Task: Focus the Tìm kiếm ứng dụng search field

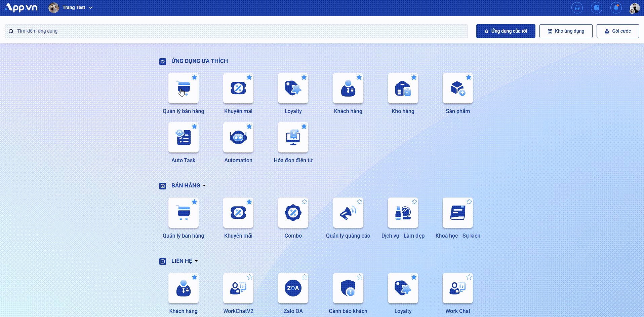Action: (x=235, y=31)
